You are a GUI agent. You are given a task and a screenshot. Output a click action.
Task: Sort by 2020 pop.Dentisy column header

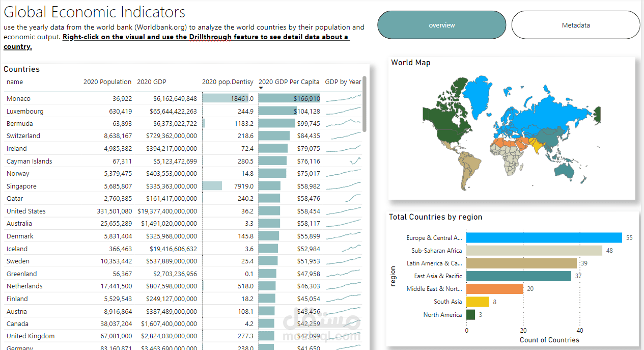(228, 82)
